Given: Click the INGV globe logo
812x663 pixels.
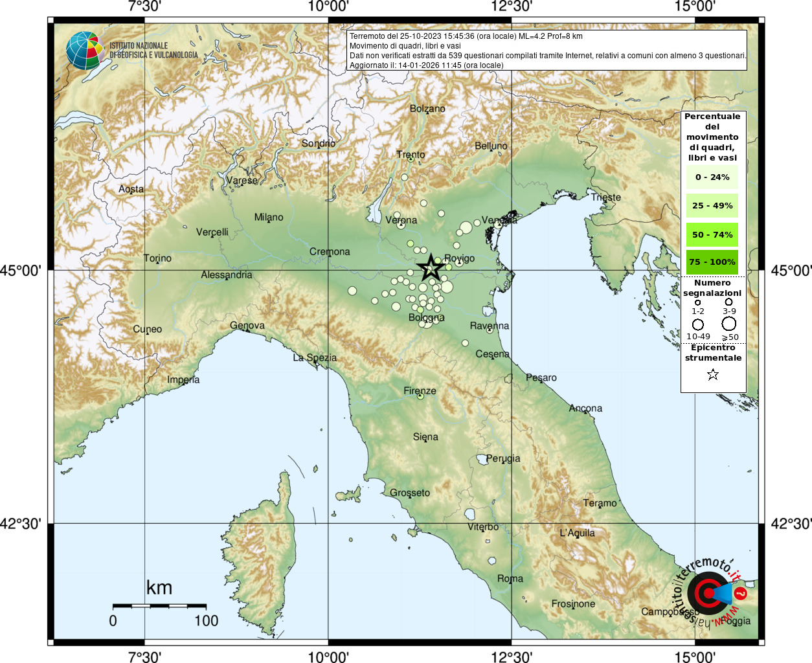Looking at the screenshot, I should [x=85, y=51].
